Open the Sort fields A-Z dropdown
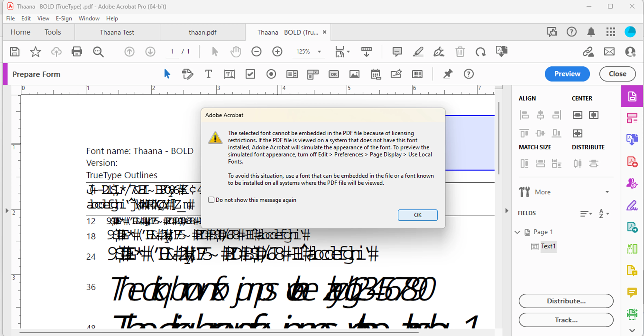644x336 pixels. tap(604, 214)
